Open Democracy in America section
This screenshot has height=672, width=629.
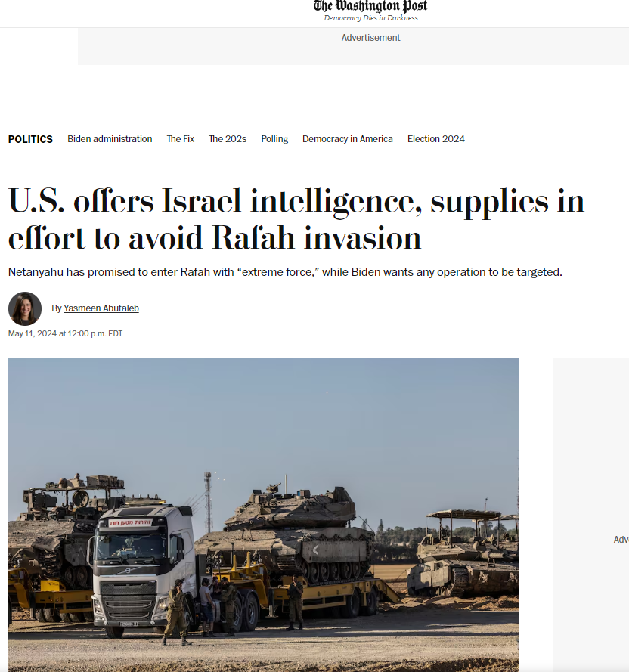[347, 139]
